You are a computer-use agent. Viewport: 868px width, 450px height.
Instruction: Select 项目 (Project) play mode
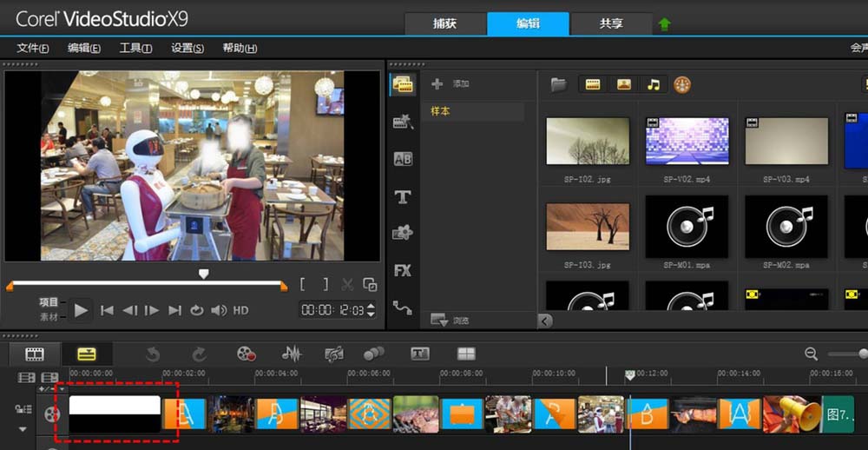pos(49,302)
